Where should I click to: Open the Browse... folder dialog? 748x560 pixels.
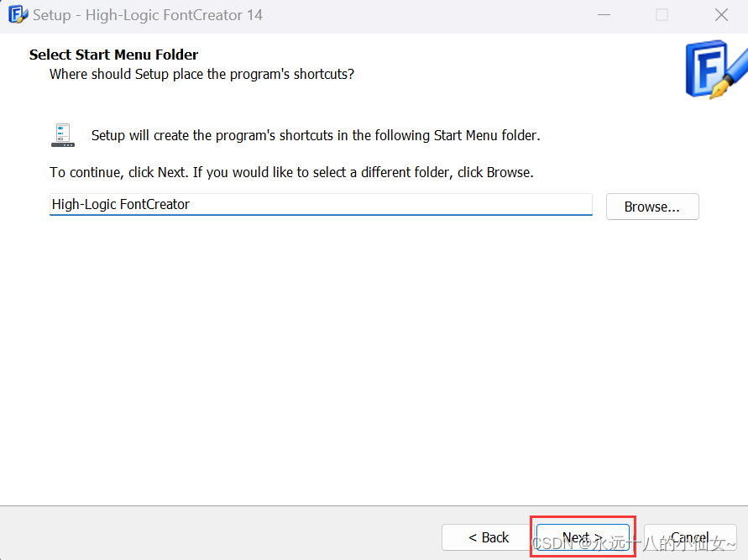[x=651, y=207]
